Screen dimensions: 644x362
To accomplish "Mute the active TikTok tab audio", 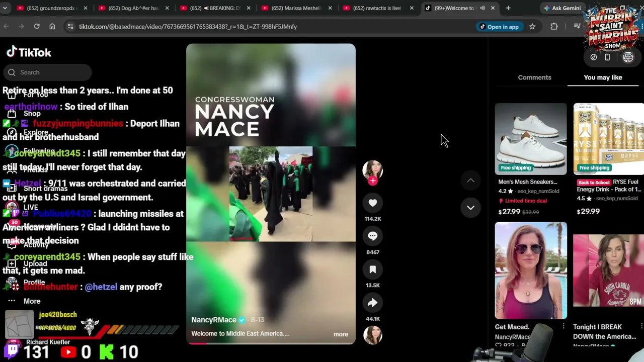I will coord(482,8).
